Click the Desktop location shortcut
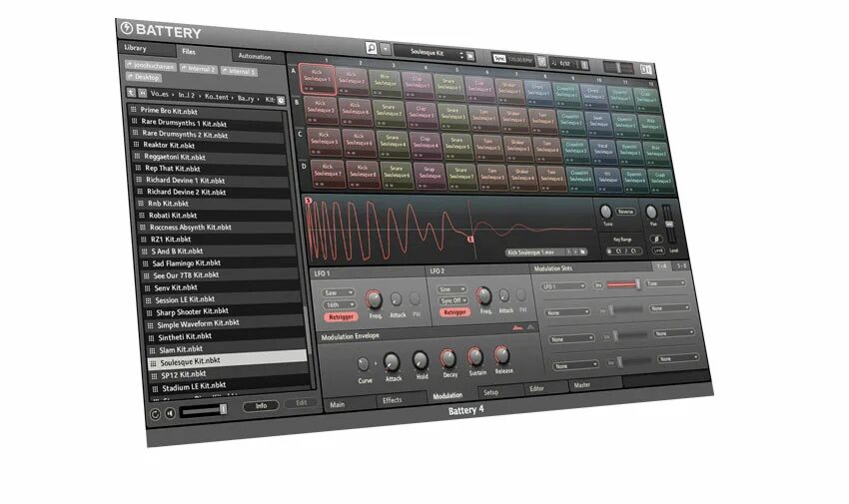 point(143,77)
